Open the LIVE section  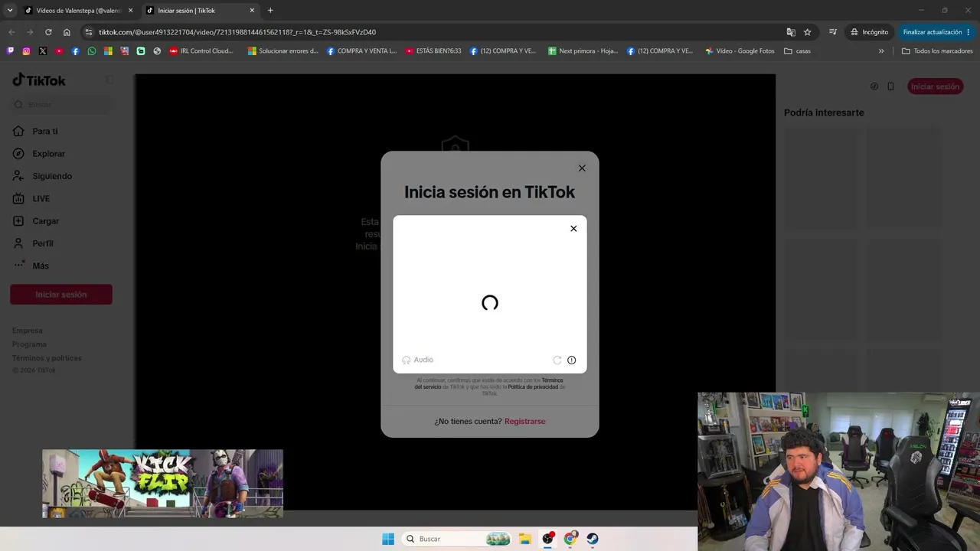31,199
